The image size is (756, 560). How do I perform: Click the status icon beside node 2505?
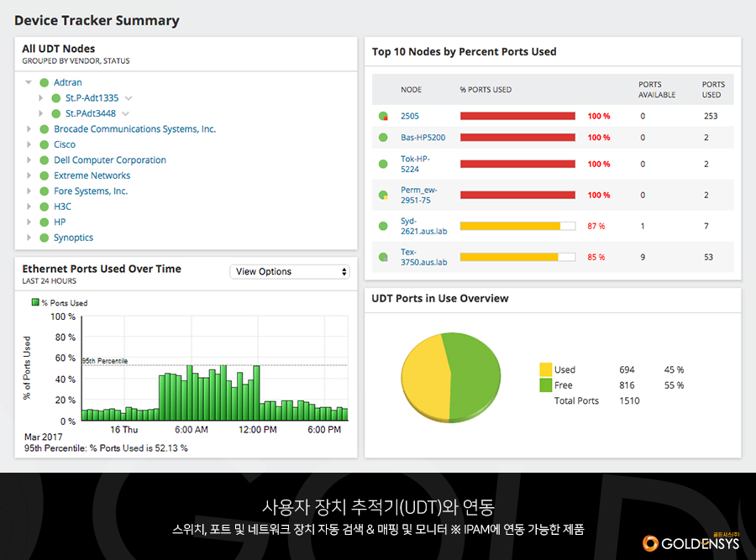tap(383, 117)
